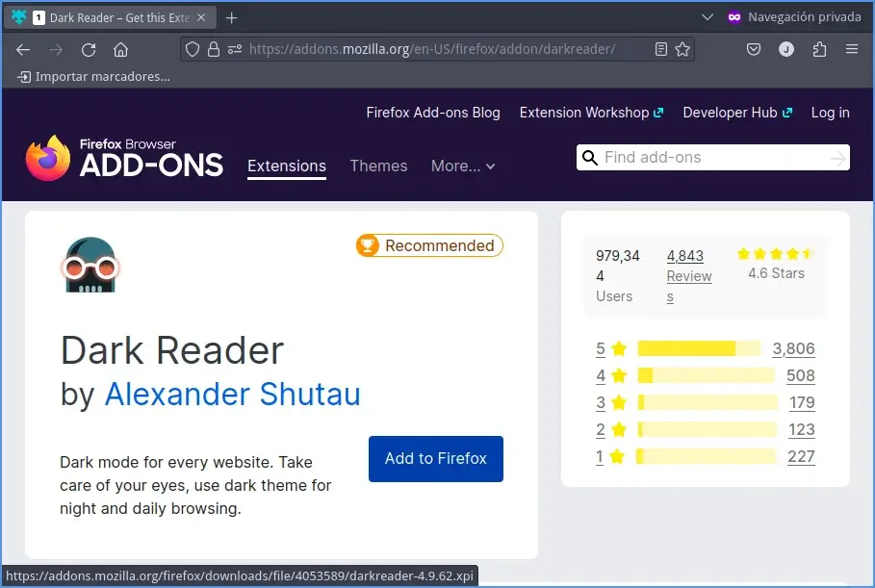Open the 4,843 Reviews link
Viewport: 875px width, 588px height.
pos(689,276)
